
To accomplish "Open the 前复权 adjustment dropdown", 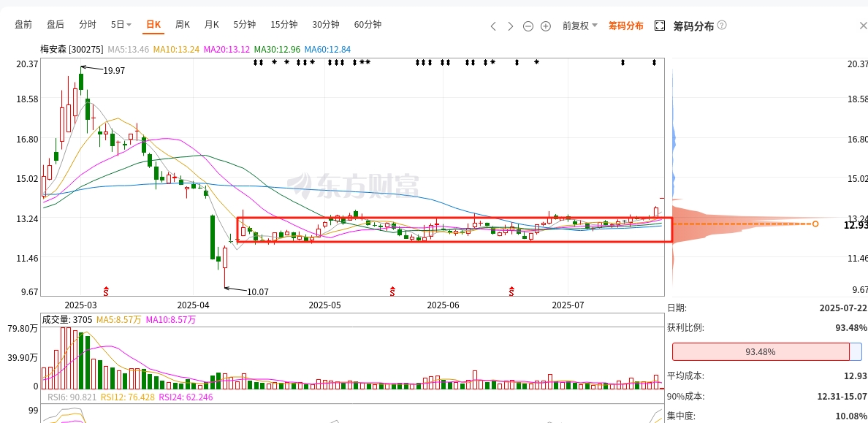I will [x=580, y=26].
